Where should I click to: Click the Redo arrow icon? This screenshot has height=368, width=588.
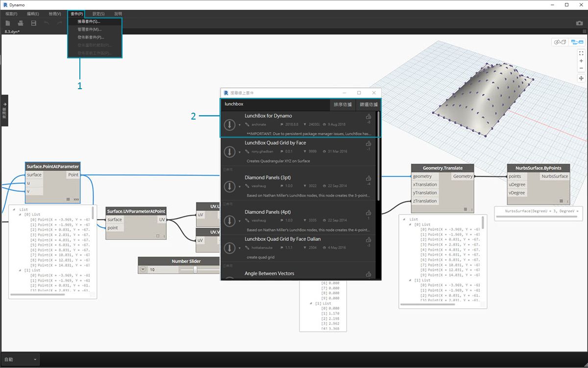click(x=59, y=23)
